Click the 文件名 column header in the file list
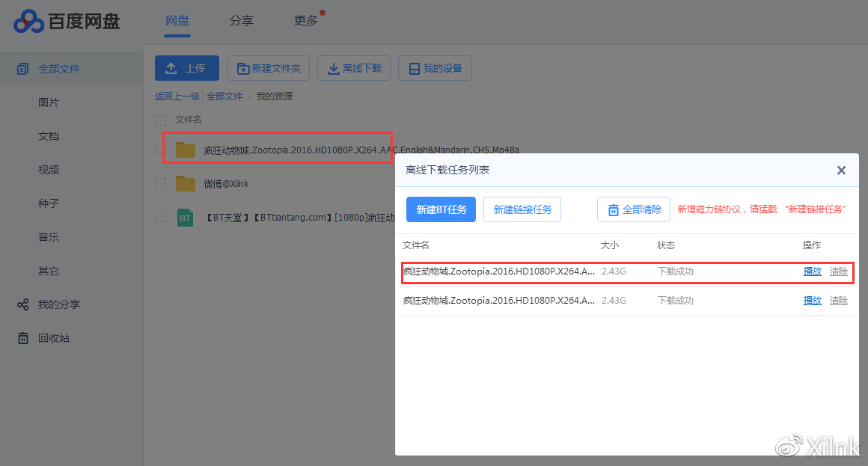Viewport: 868px width, 466px height. [x=189, y=120]
